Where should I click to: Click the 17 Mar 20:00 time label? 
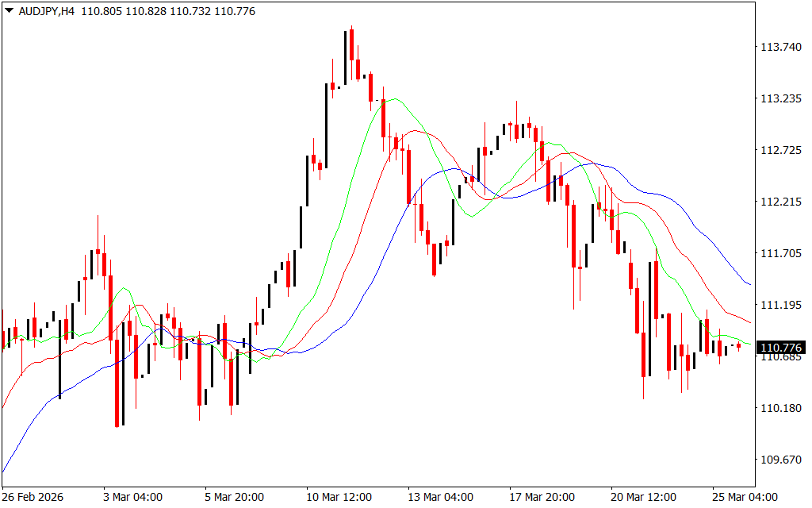542,497
